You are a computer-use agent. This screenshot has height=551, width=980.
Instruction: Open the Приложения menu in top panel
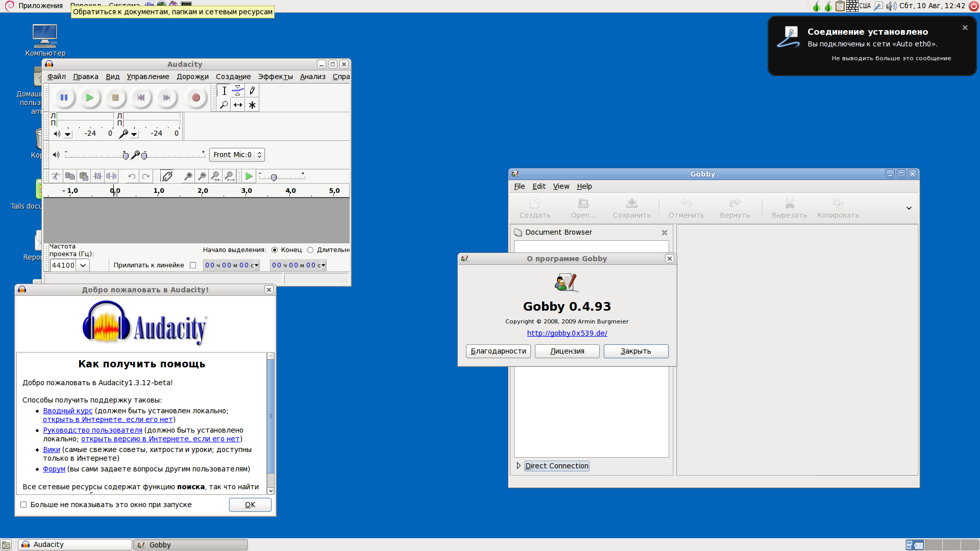40,6
